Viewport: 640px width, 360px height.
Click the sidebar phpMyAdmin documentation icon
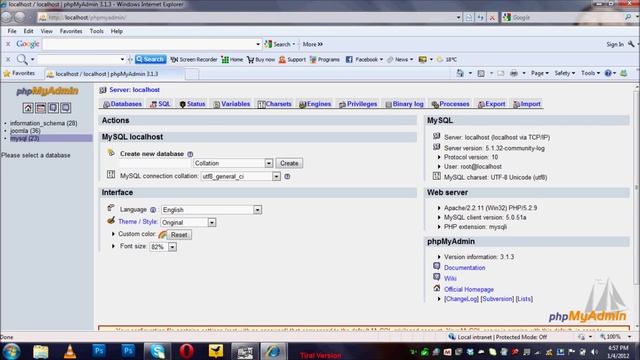[x=53, y=108]
